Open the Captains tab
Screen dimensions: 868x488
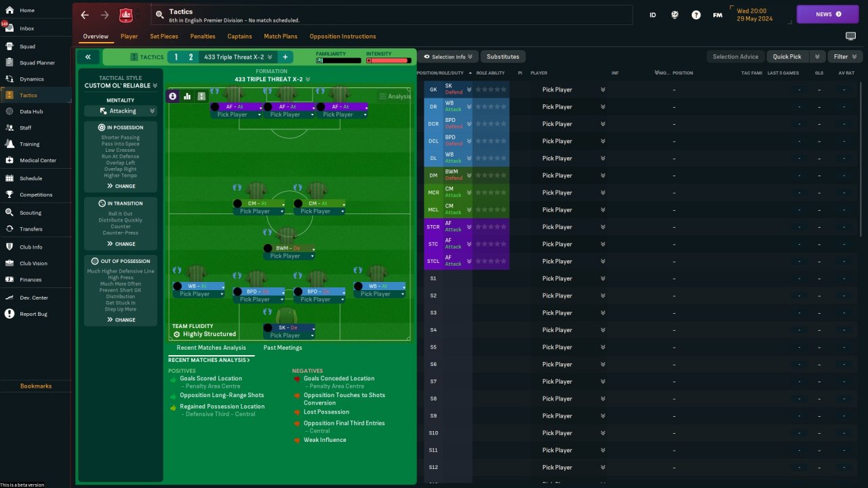point(239,37)
